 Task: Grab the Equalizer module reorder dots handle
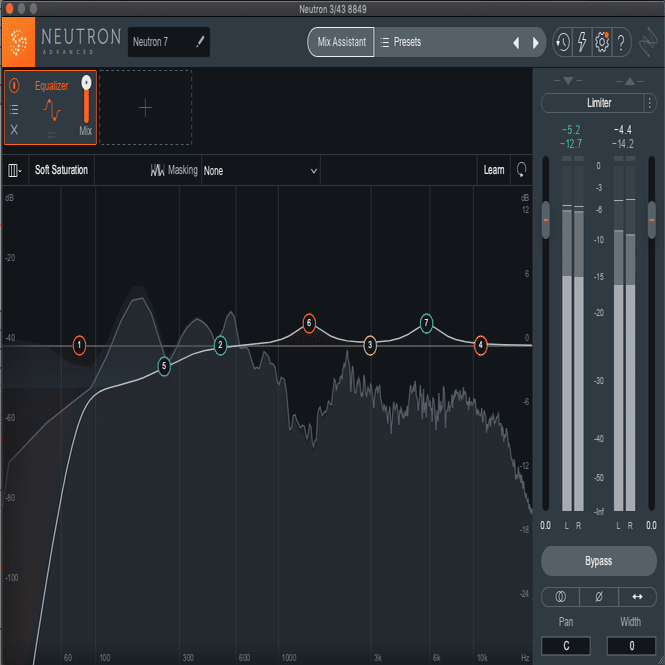pos(51,134)
